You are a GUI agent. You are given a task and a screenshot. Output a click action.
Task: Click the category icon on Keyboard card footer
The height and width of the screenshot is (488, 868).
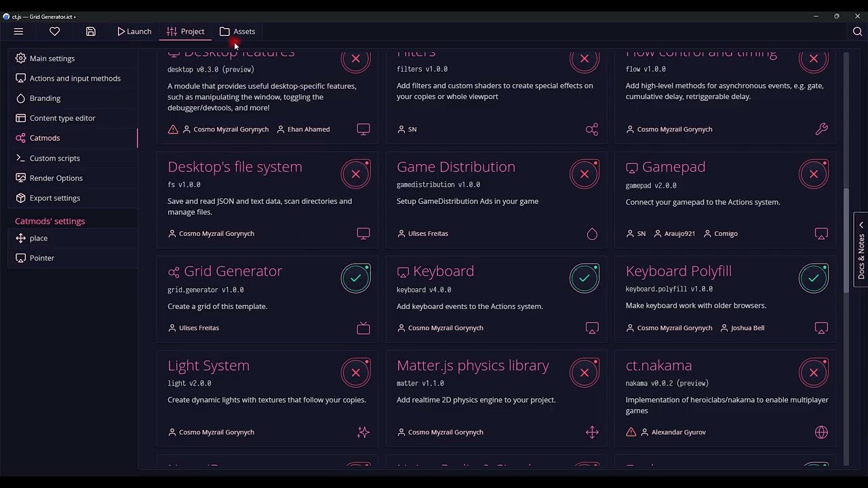coord(592,328)
